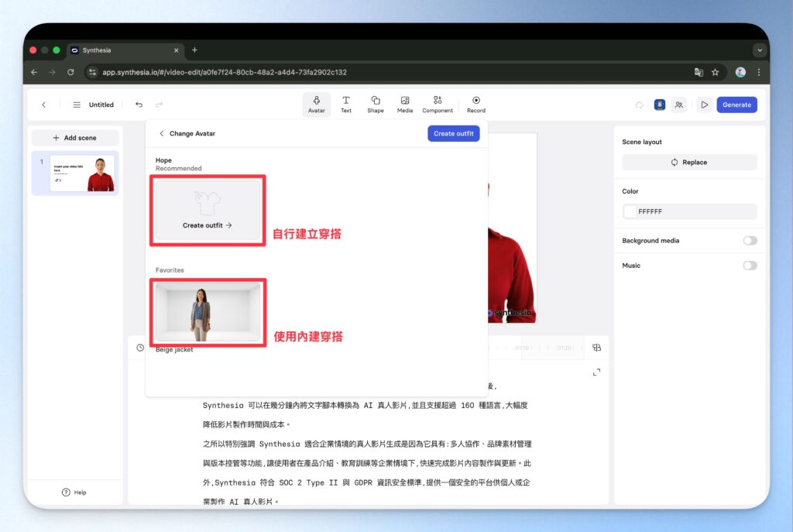Image resolution: width=793 pixels, height=532 pixels.
Task: Select the Avatar tool in the toolbar
Action: click(316, 104)
